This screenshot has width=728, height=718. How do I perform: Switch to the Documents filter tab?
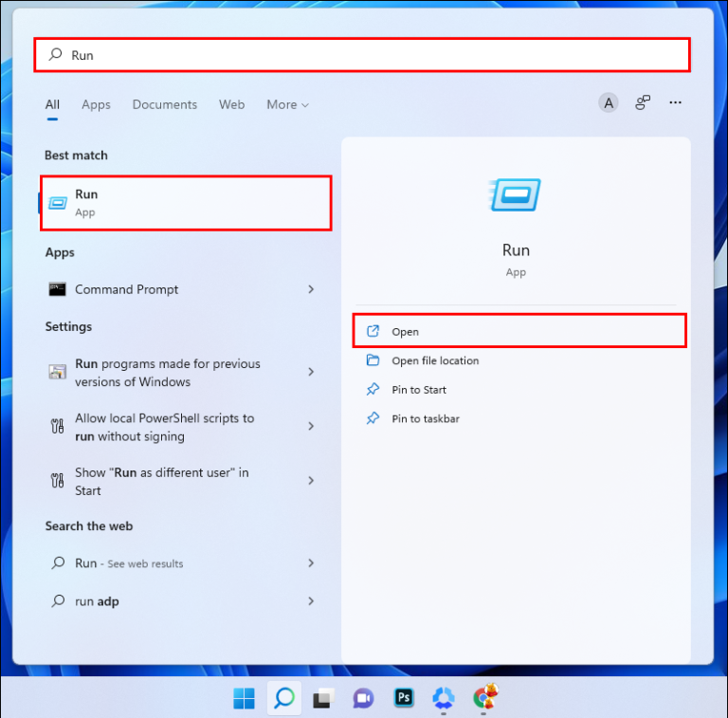click(x=165, y=105)
